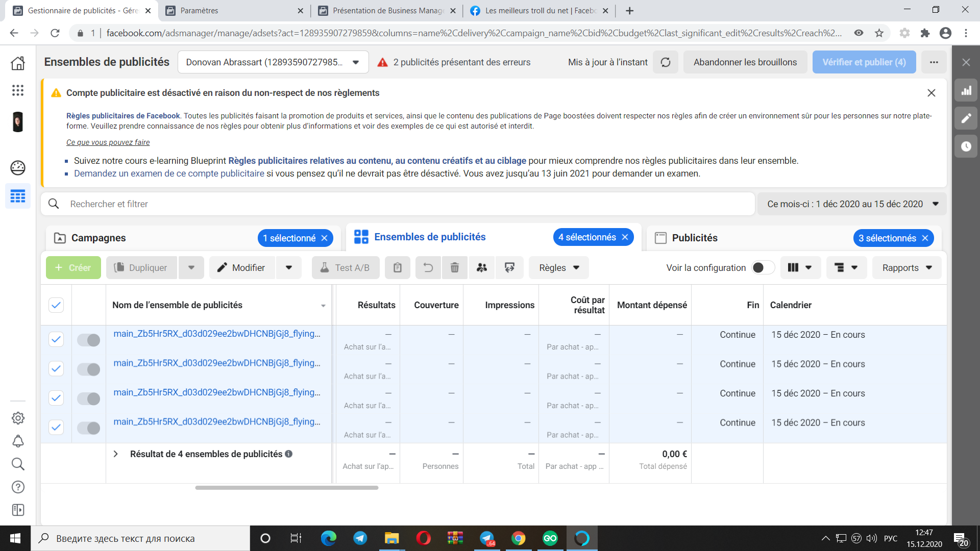Open the breakdown rows dropdown

pos(846,268)
